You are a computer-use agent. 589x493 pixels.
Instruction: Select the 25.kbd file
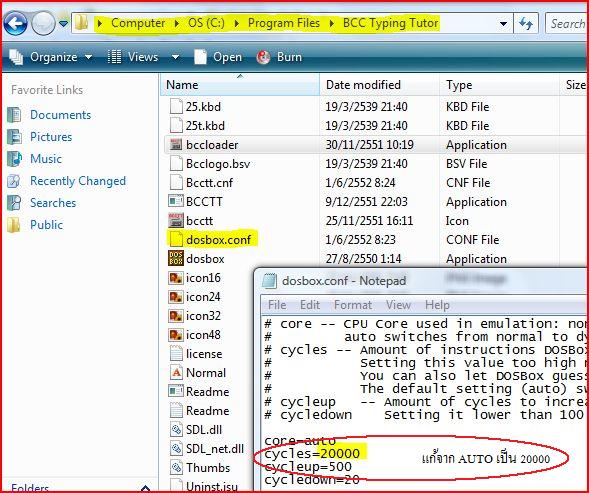(x=195, y=107)
